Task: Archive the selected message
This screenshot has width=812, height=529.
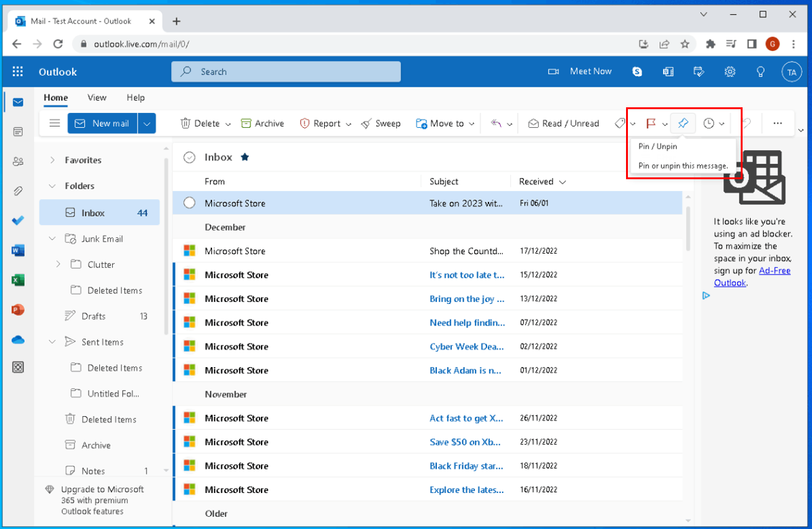Action: [262, 123]
